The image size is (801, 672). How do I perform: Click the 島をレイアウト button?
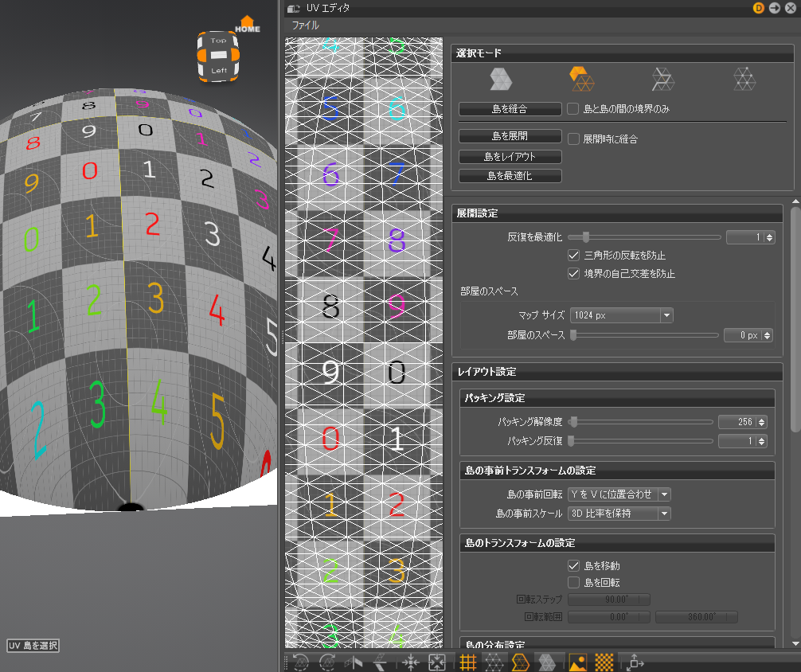tap(510, 156)
